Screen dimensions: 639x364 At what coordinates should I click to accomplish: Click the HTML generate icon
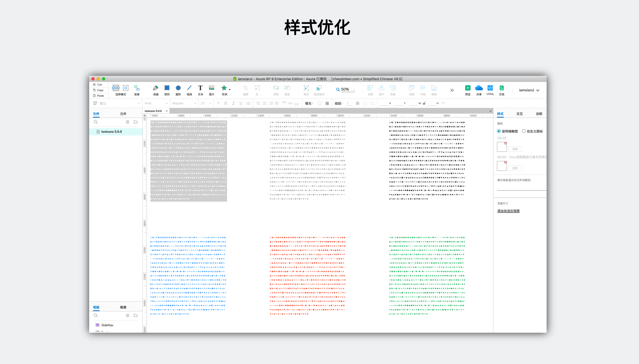(490, 88)
